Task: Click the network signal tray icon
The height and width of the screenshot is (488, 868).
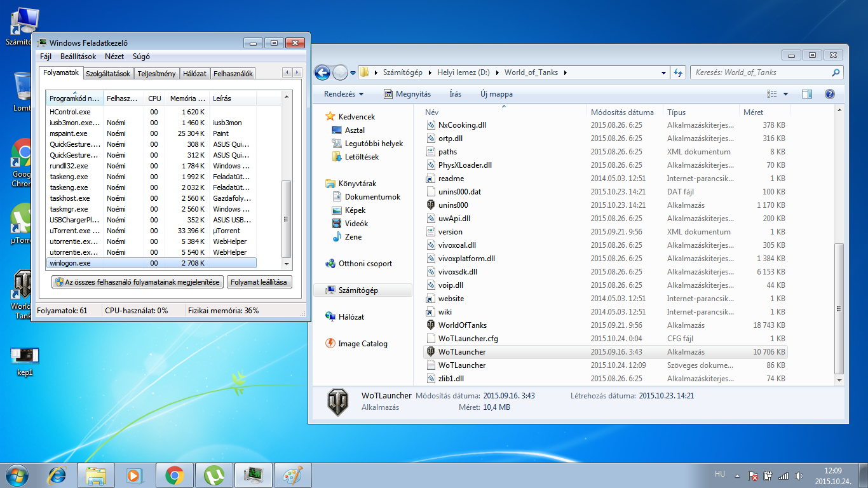Action: tap(783, 475)
